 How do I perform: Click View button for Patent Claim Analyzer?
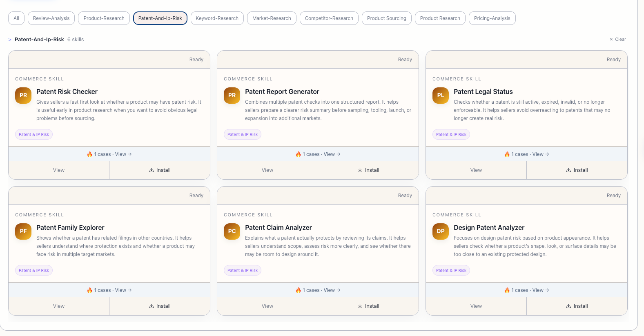pyautogui.click(x=267, y=306)
